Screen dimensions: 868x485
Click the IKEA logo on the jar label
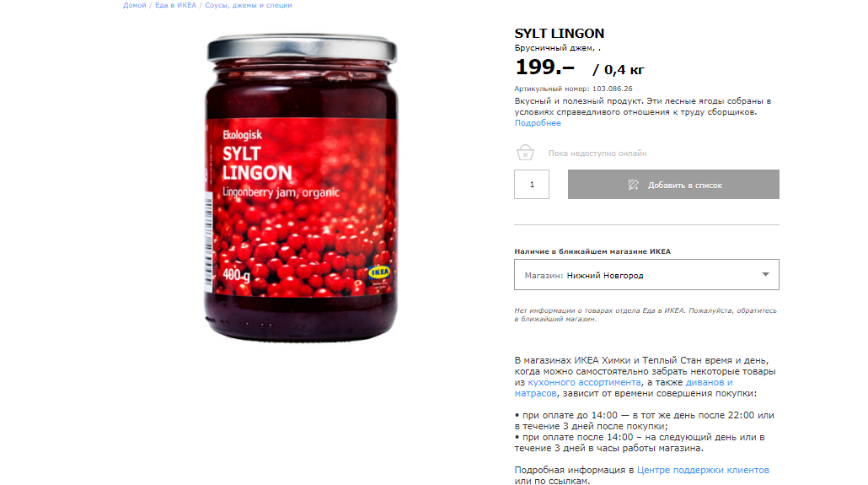379,272
